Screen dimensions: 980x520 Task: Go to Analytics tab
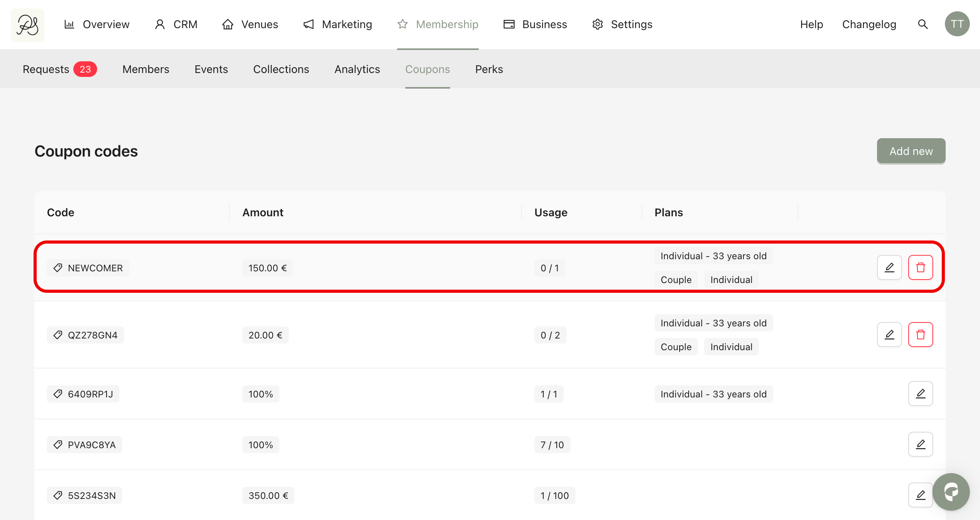(x=357, y=69)
